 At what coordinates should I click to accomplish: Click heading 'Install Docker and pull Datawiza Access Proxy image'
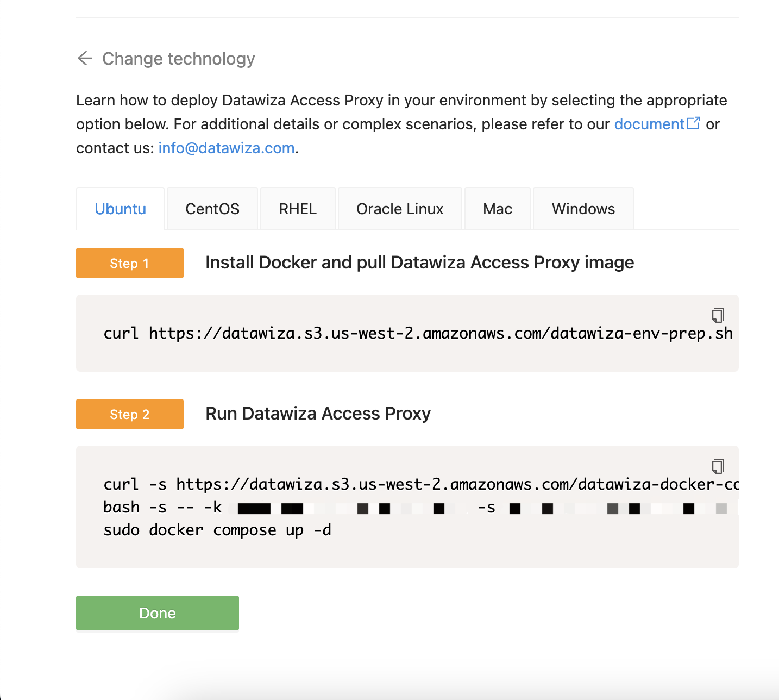(x=420, y=262)
